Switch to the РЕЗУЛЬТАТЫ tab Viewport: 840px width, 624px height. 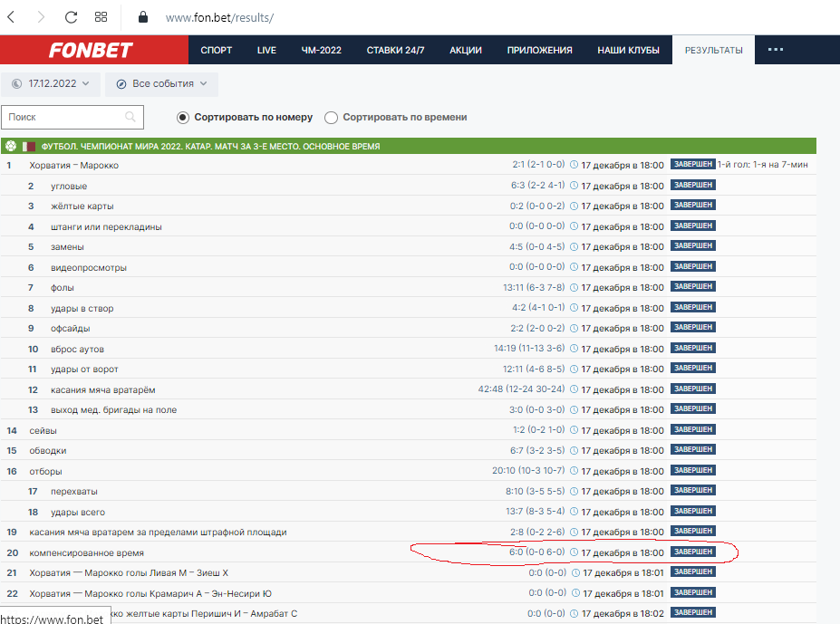point(713,50)
